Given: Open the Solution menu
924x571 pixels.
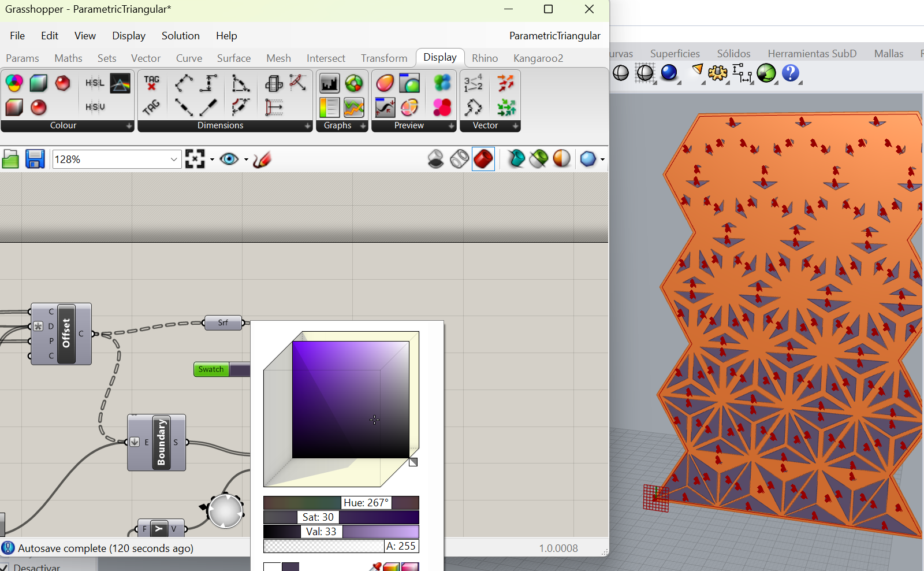Looking at the screenshot, I should (180, 36).
